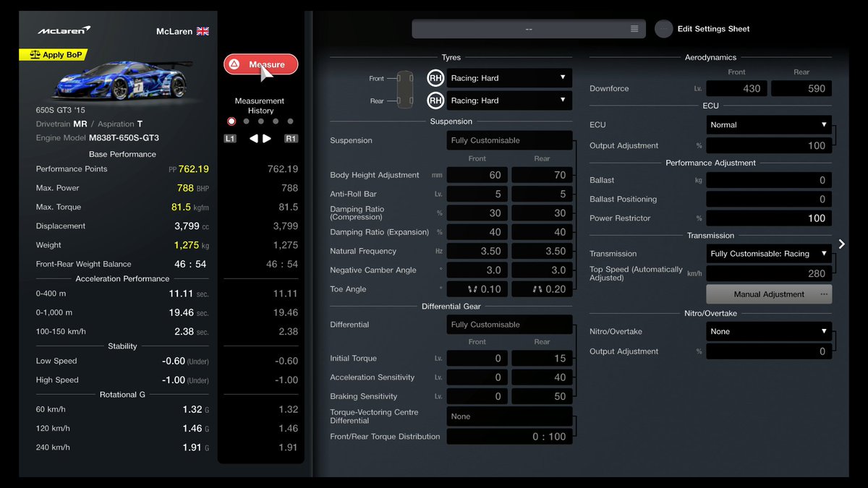Edit Front/Rear Torque Distribution 0:100
Image resolution: width=868 pixels, height=488 pixels.
click(509, 437)
